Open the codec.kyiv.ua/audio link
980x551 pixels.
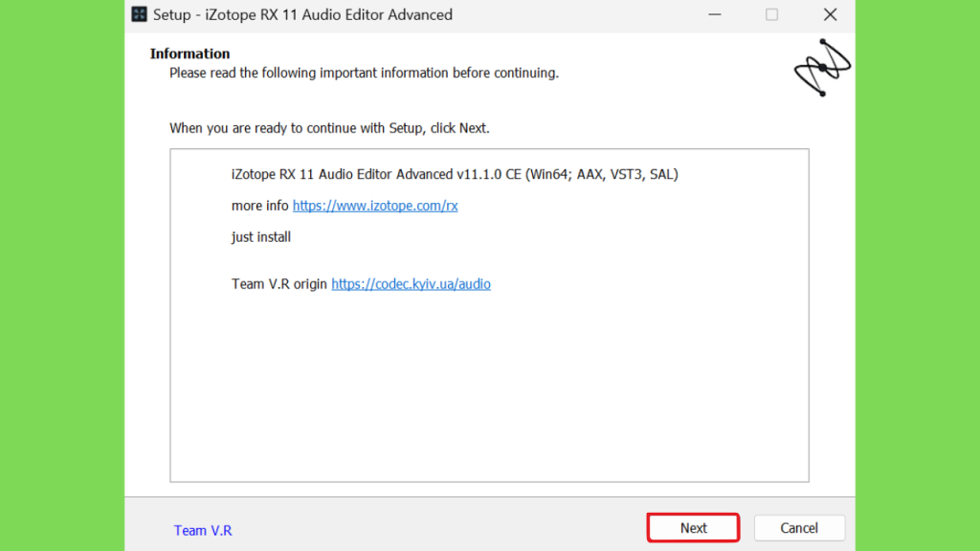(411, 283)
